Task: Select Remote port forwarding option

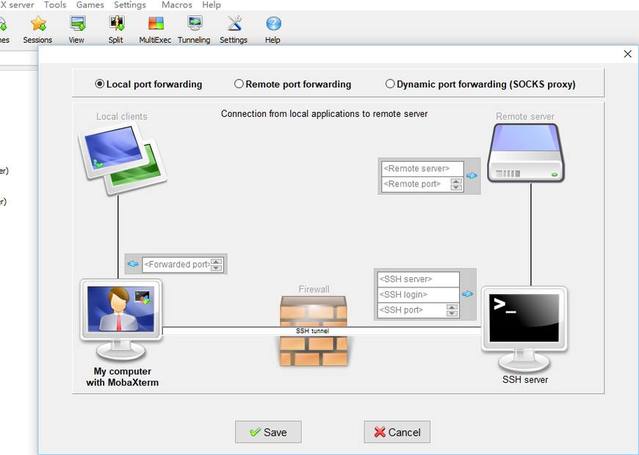Action: [x=239, y=84]
